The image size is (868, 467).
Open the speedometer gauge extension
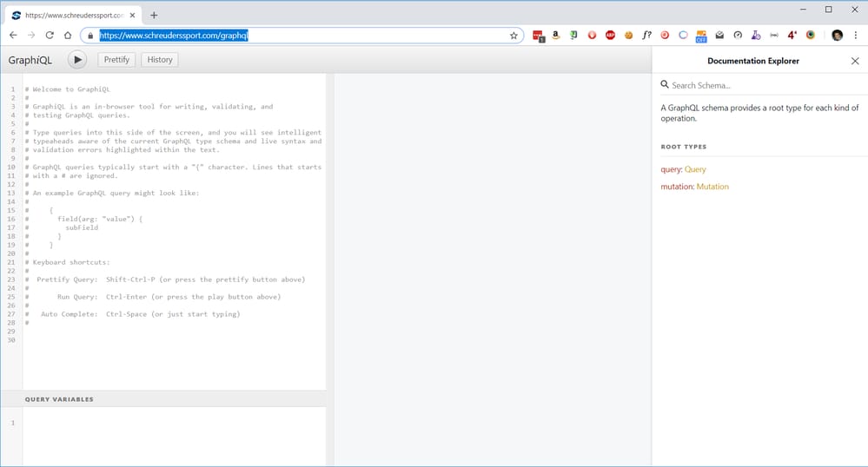point(738,36)
